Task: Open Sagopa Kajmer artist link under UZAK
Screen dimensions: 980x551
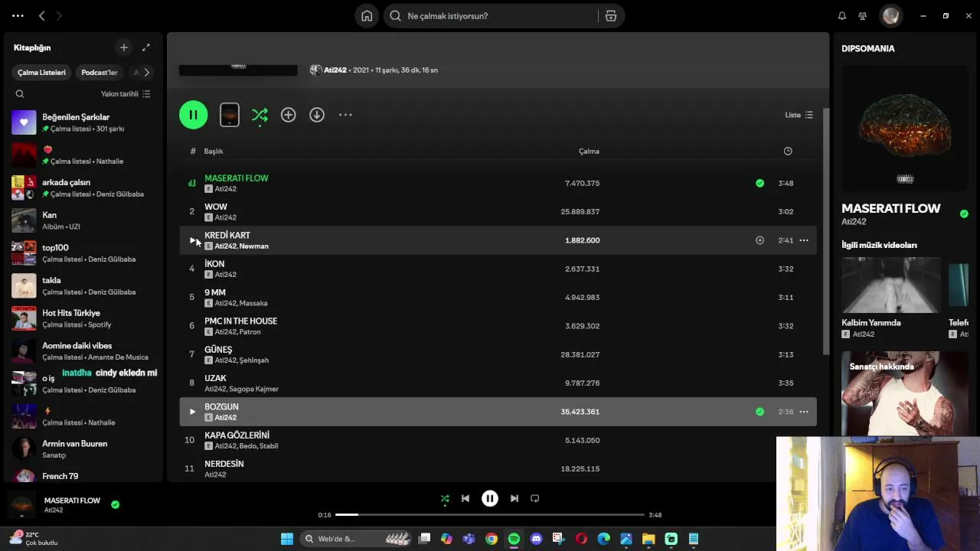Action: 253,389
